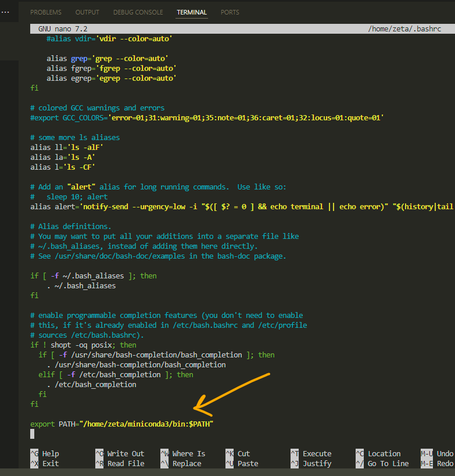Click the Write Out shortcut in nano
Screen dimensions: 455x476
coord(126,454)
